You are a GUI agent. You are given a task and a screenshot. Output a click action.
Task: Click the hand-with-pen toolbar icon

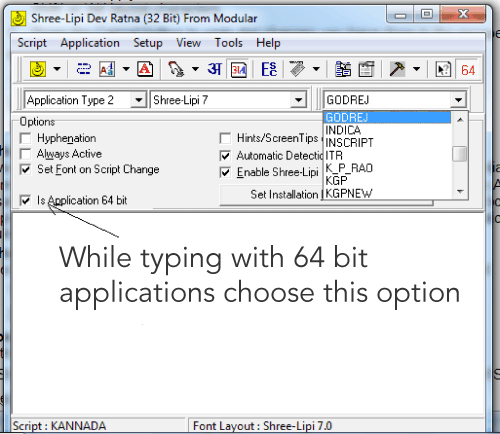[176, 69]
